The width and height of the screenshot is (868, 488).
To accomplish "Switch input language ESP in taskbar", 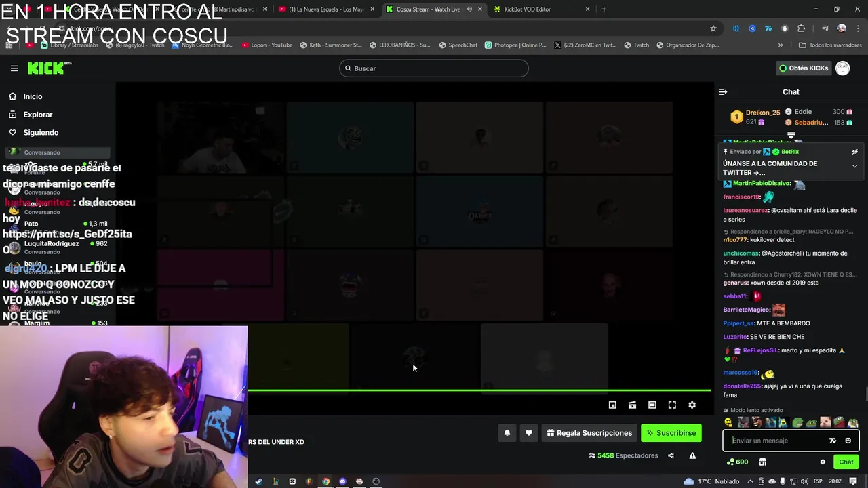I will coord(818,481).
